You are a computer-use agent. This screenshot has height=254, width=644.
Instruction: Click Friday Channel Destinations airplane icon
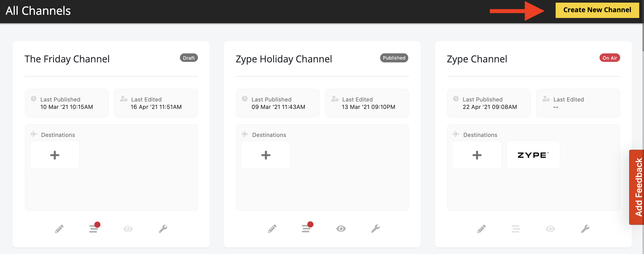pos(34,134)
